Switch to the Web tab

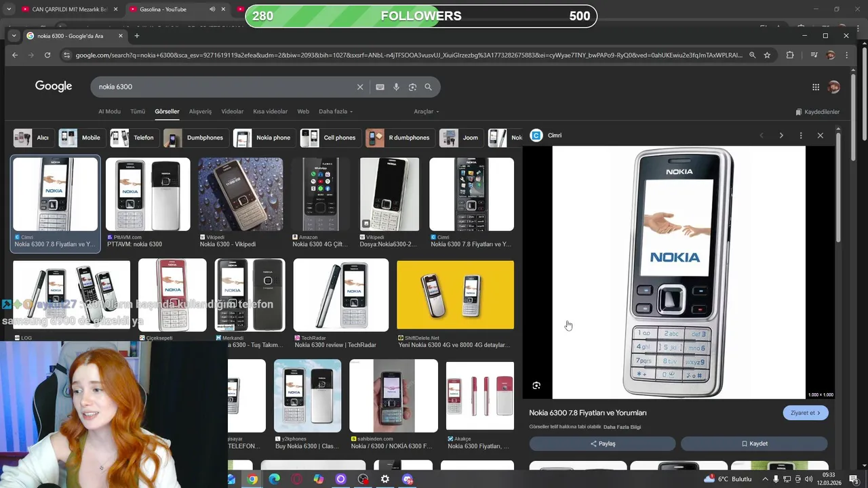point(303,111)
